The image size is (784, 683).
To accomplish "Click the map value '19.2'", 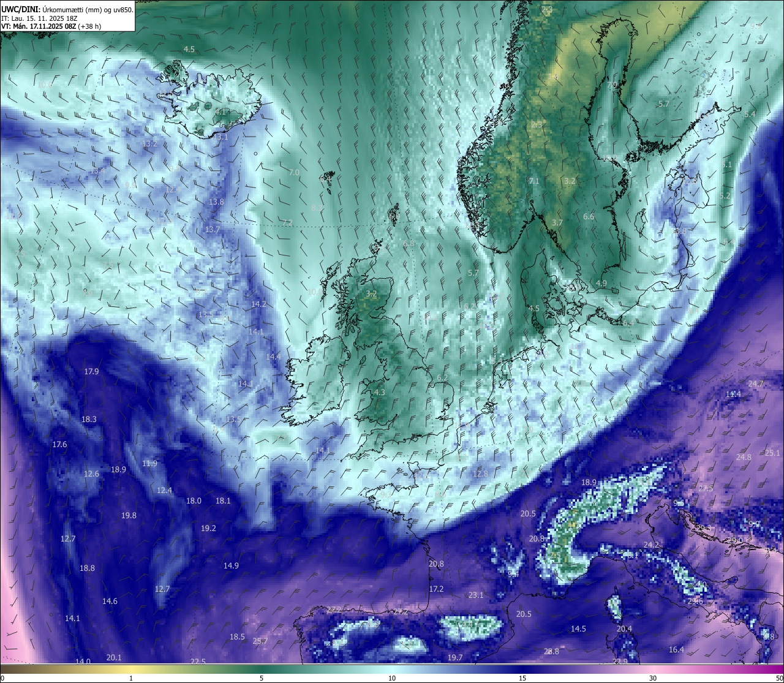I will [208, 528].
